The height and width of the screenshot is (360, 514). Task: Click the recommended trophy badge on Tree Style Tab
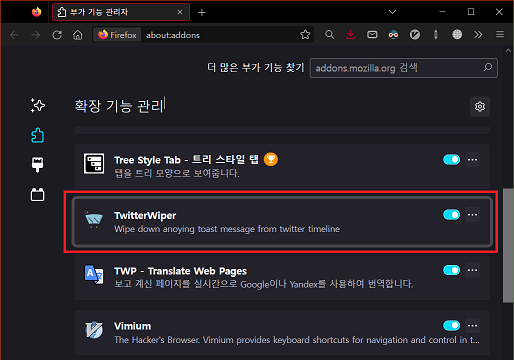pyautogui.click(x=271, y=159)
